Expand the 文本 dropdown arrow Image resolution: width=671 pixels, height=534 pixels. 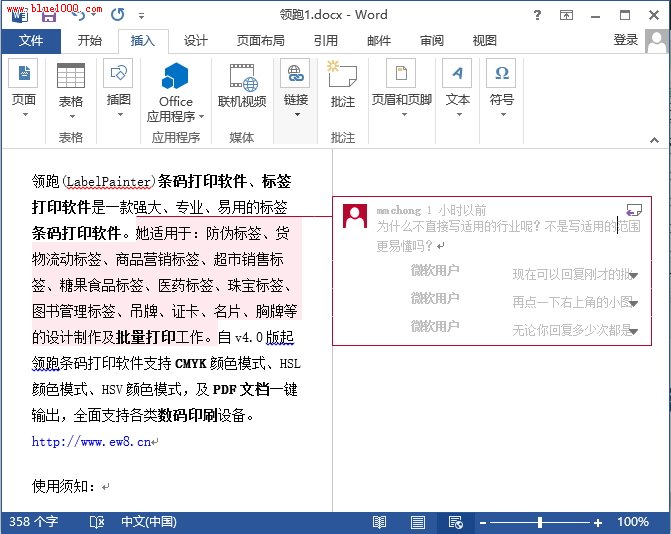(459, 115)
